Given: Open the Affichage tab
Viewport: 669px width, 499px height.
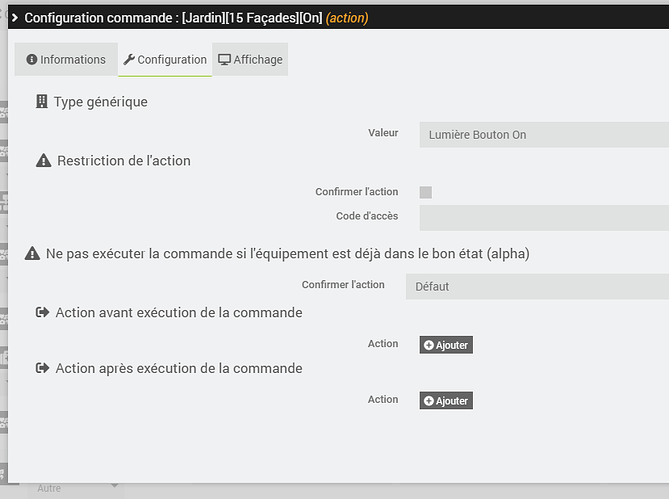Looking at the screenshot, I should pos(250,60).
